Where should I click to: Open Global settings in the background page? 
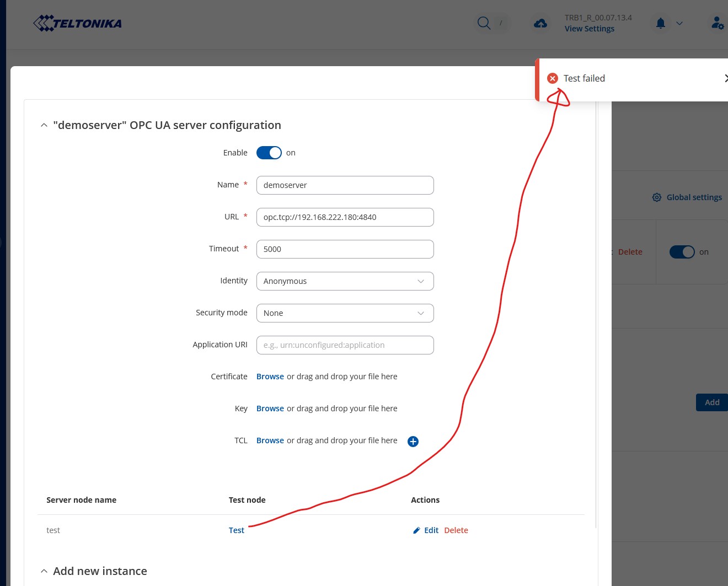[x=694, y=197]
